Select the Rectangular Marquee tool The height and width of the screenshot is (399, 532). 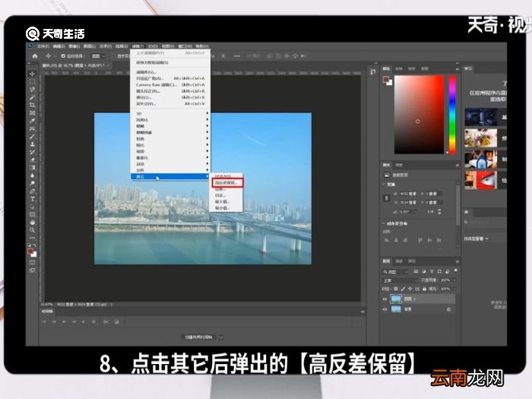point(32,82)
